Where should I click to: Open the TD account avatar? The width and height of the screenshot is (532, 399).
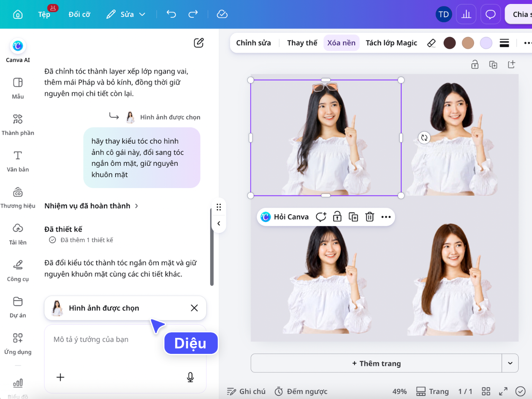click(444, 14)
